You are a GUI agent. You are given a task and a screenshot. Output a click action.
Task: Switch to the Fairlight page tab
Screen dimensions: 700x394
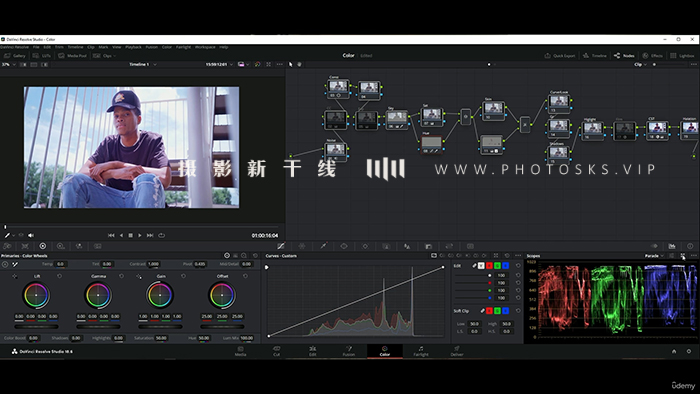(421, 351)
